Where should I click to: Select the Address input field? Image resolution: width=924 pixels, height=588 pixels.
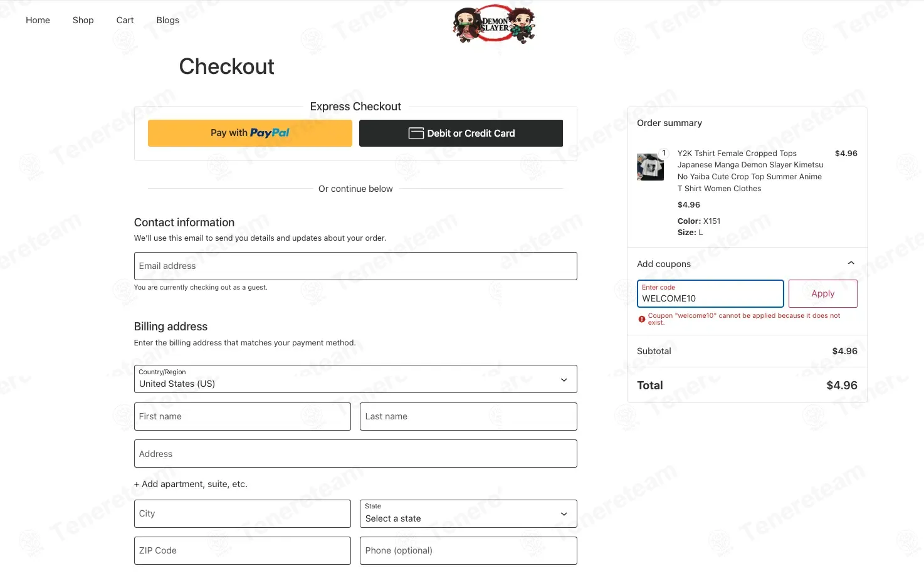[355, 454]
